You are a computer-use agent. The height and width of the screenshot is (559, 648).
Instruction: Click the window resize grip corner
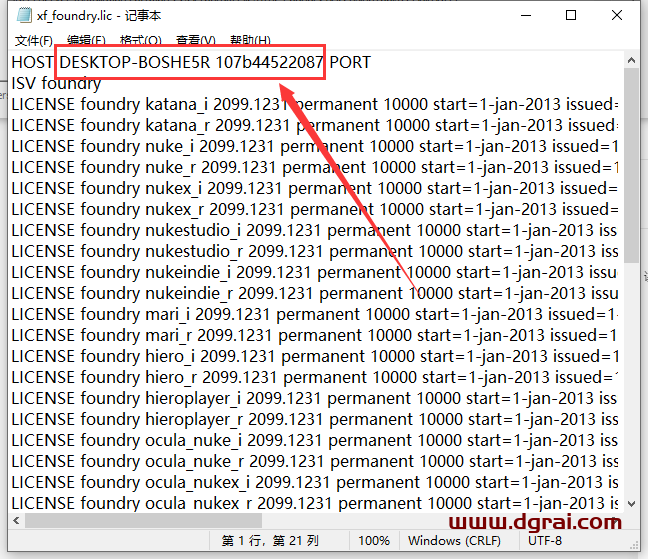click(634, 545)
